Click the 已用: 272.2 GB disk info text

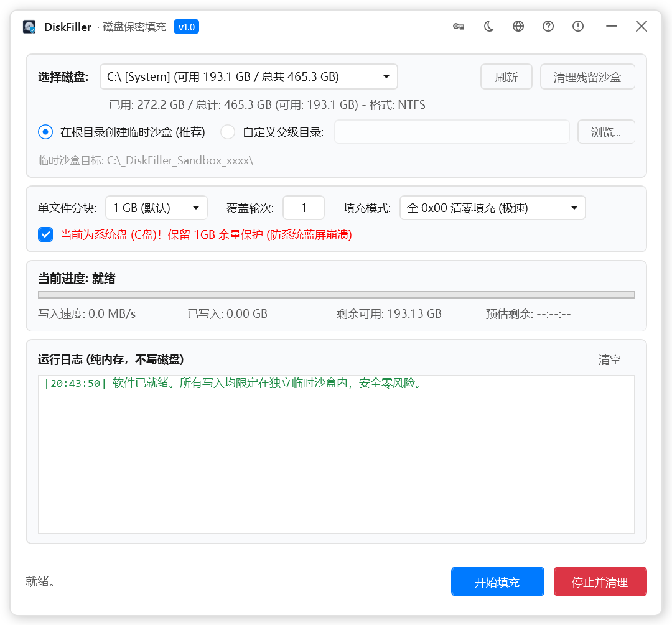click(x=267, y=105)
